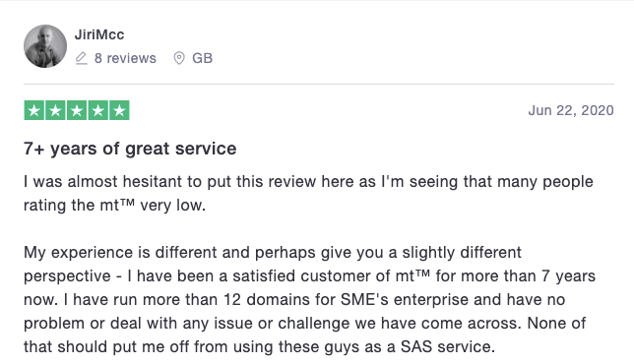This screenshot has height=364, width=634.
Task: Click the sentence ending 'SAS service.'
Action: pos(259,346)
